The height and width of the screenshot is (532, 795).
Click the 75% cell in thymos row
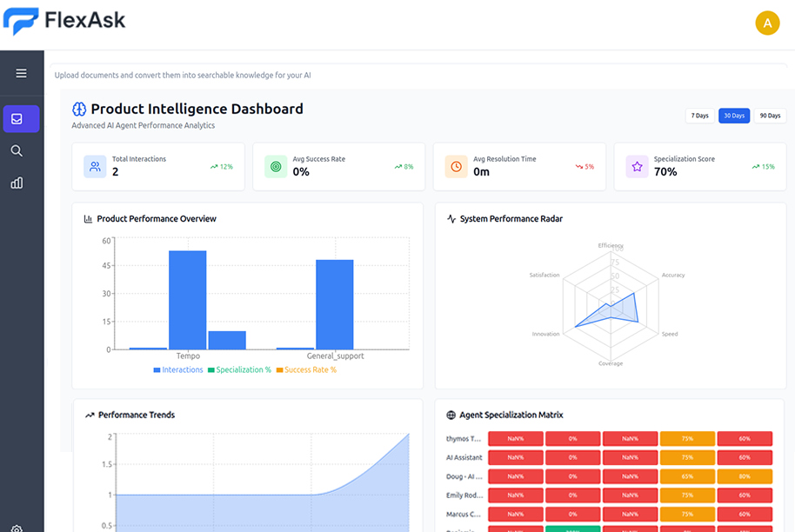click(687, 439)
